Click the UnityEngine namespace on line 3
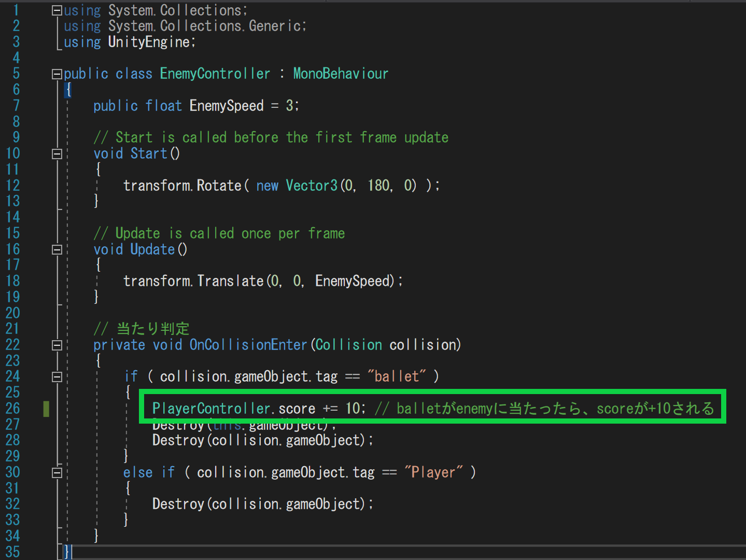The image size is (746, 560). pyautogui.click(x=149, y=42)
